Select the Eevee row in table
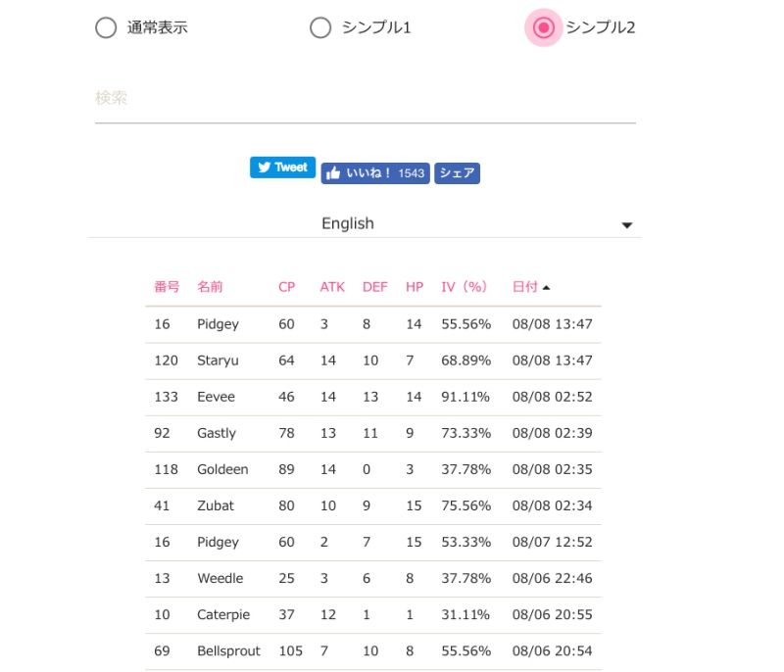 [372, 397]
